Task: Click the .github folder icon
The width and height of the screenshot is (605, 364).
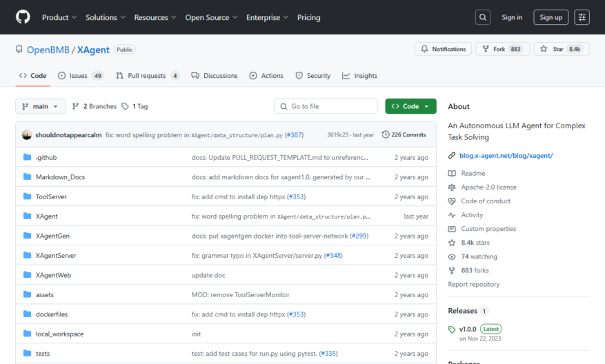Action: click(27, 157)
